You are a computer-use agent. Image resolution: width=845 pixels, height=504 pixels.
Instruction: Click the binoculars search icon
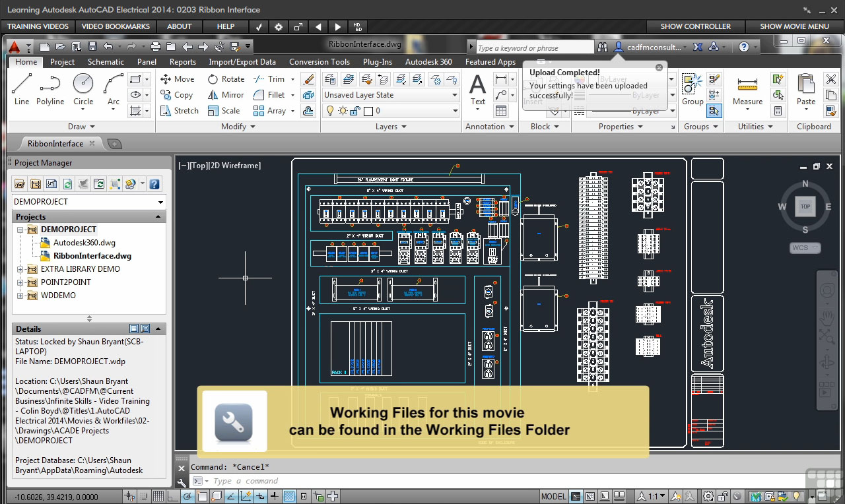602,47
